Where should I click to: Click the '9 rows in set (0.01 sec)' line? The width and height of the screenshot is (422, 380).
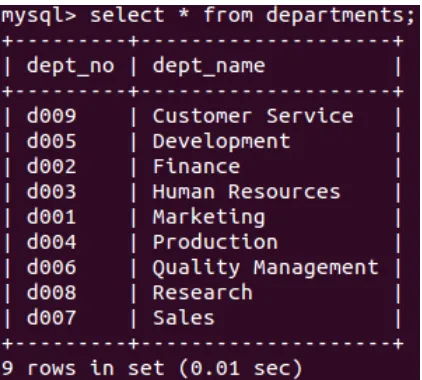tap(152, 368)
